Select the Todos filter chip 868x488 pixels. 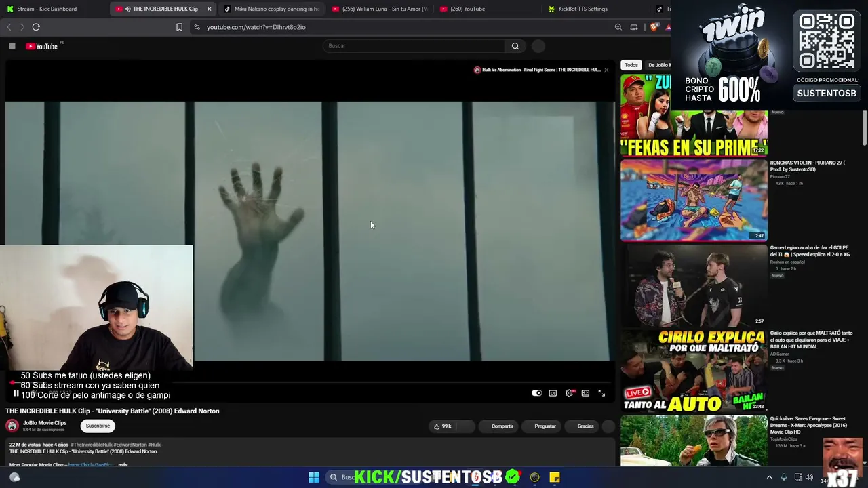click(631, 65)
